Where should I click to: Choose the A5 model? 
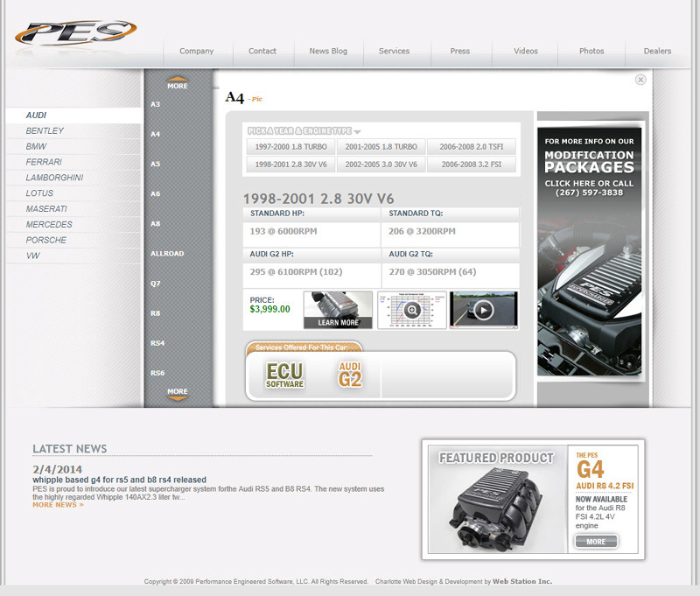155,164
